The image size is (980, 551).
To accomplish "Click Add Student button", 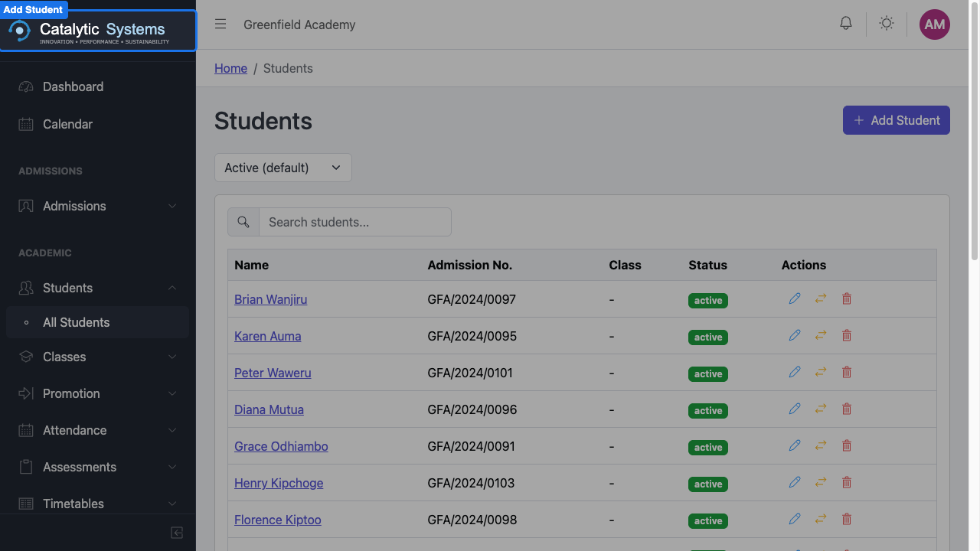I will tap(897, 120).
